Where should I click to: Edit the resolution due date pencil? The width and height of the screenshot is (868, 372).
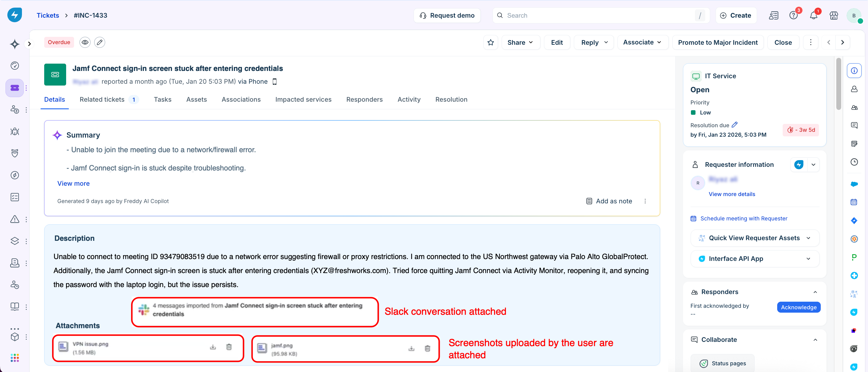(x=735, y=125)
